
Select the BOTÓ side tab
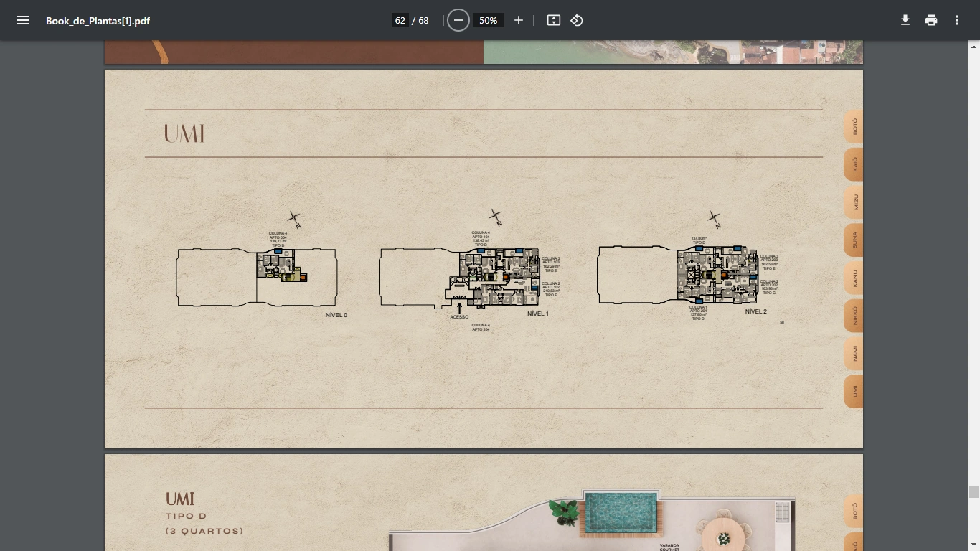pyautogui.click(x=854, y=127)
